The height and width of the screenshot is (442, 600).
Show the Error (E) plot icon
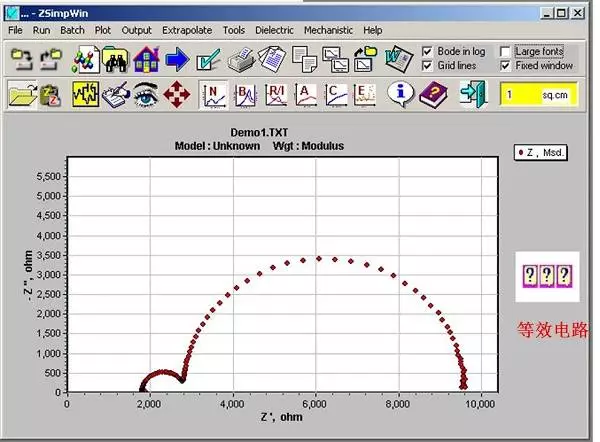point(365,95)
